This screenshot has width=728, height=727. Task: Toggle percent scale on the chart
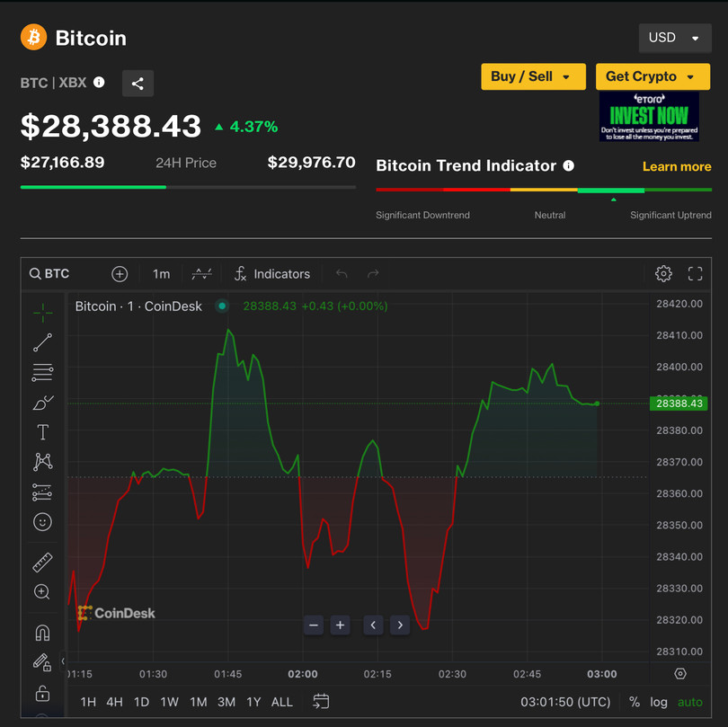coord(635,702)
